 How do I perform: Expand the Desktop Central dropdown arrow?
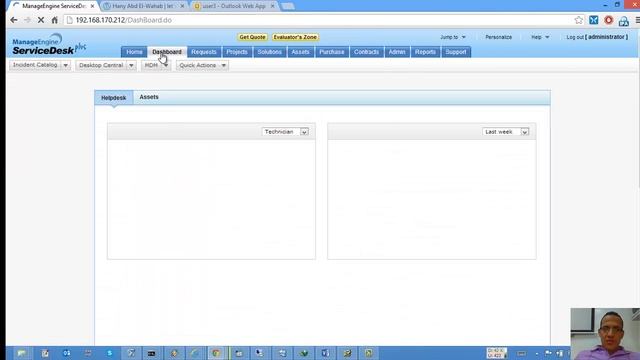point(131,65)
